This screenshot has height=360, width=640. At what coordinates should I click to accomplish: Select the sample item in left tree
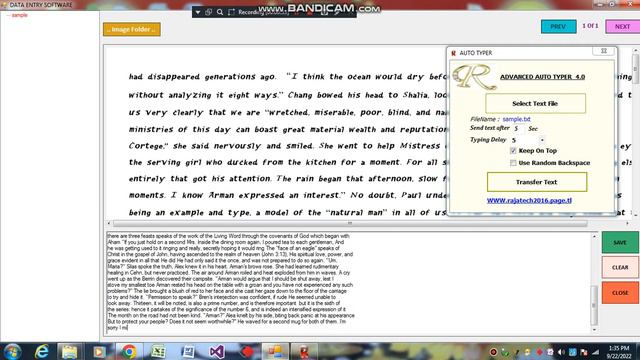19,15
